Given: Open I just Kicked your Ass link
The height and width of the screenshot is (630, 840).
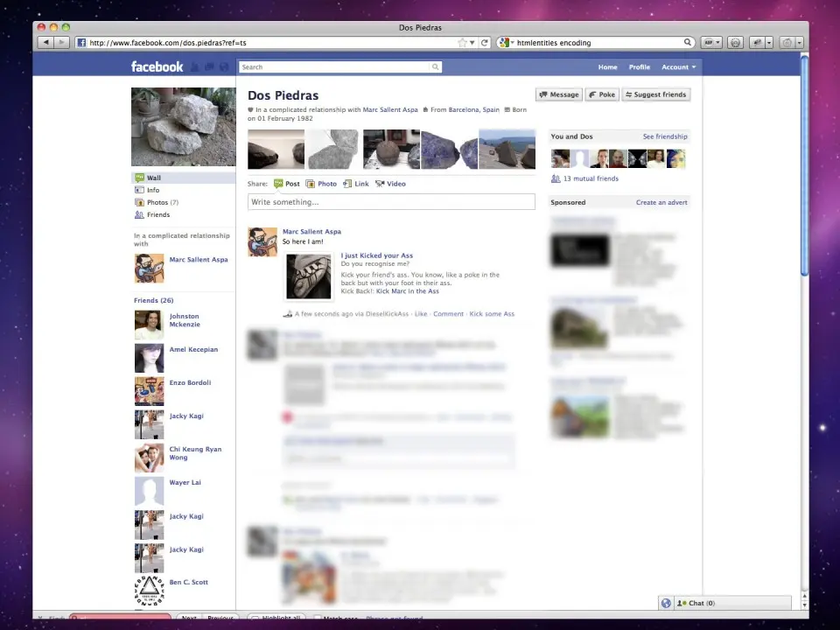Looking at the screenshot, I should tap(376, 255).
